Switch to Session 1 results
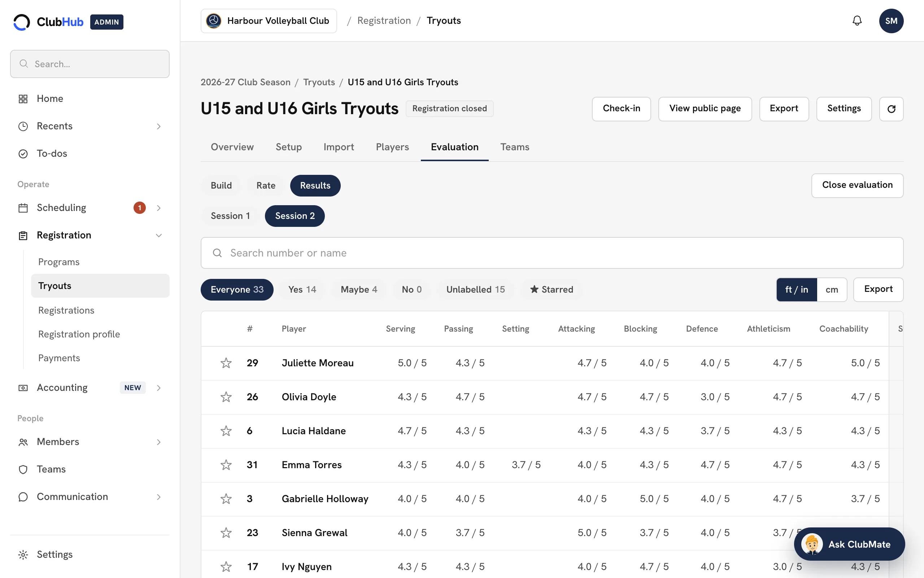This screenshot has width=924, height=578. [x=230, y=216]
